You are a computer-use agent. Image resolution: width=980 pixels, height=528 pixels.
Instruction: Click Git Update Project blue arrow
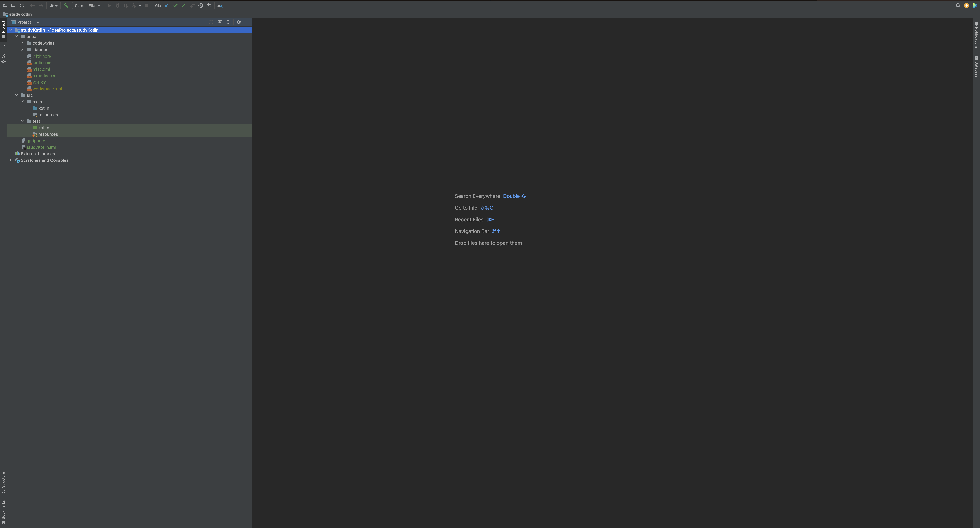[x=167, y=5]
